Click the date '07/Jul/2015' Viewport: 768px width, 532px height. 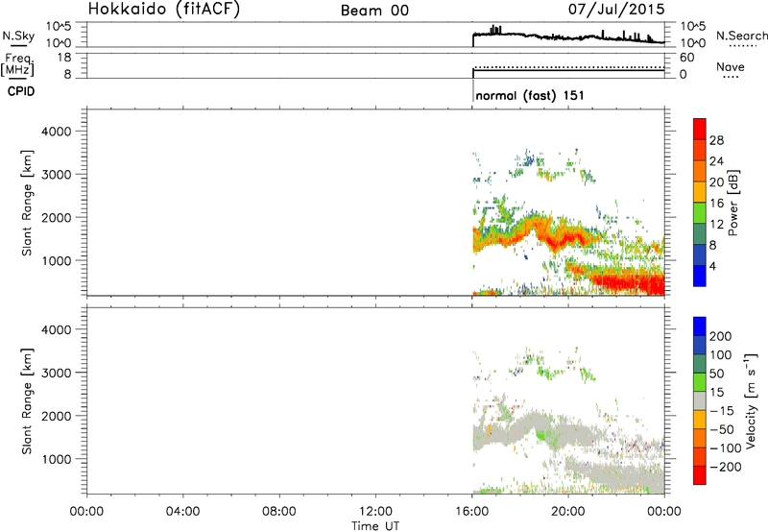coord(616,10)
